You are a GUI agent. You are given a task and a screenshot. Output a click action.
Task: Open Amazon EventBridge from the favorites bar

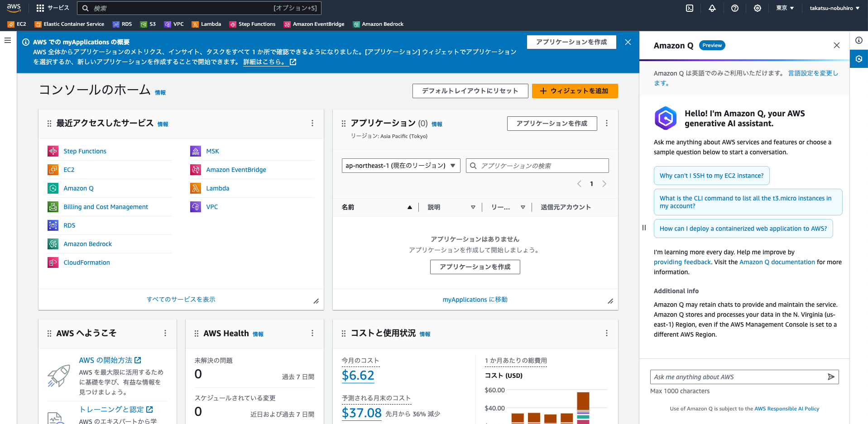(x=314, y=24)
